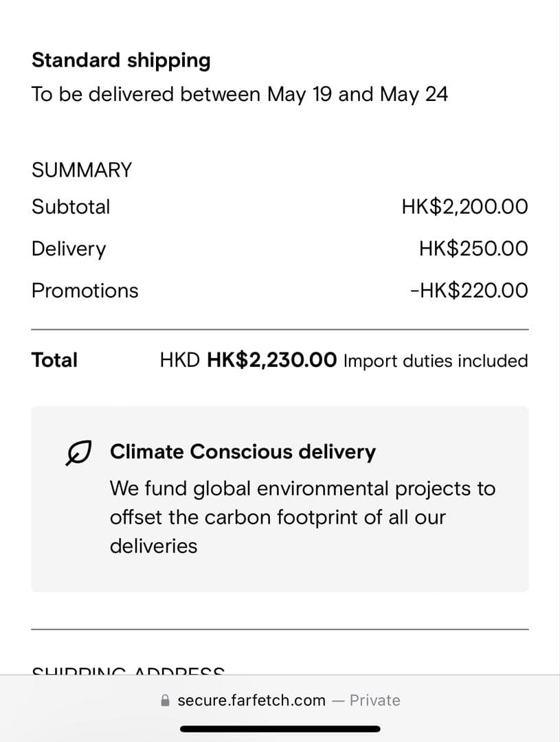Tap the Private browsing label
The width and height of the screenshot is (560, 742).
375,700
